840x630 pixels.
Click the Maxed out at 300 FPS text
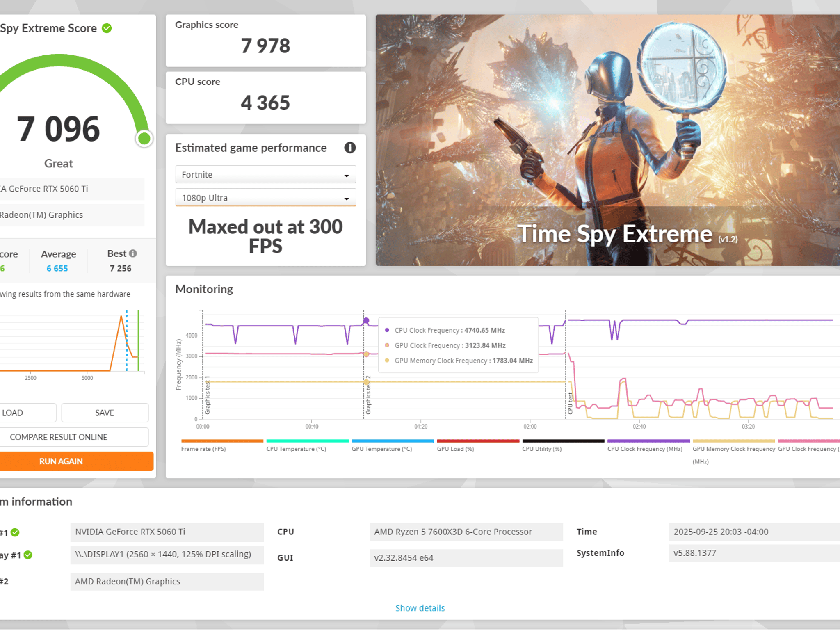click(265, 236)
